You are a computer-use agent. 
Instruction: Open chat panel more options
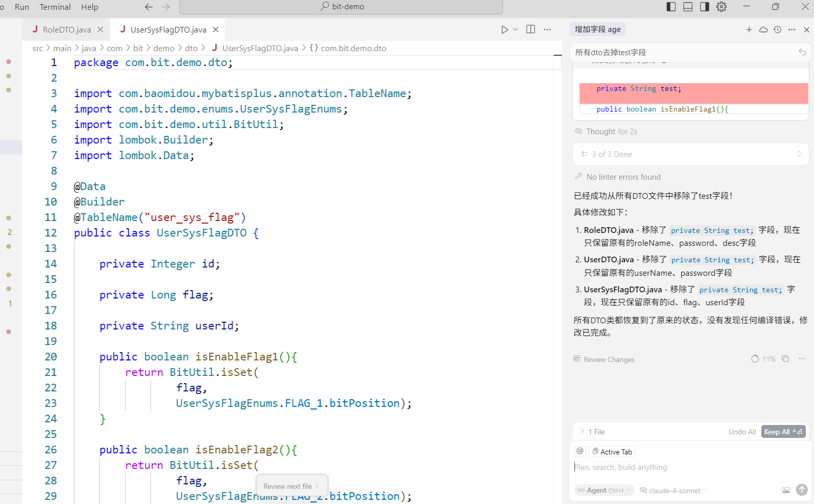pos(792,29)
